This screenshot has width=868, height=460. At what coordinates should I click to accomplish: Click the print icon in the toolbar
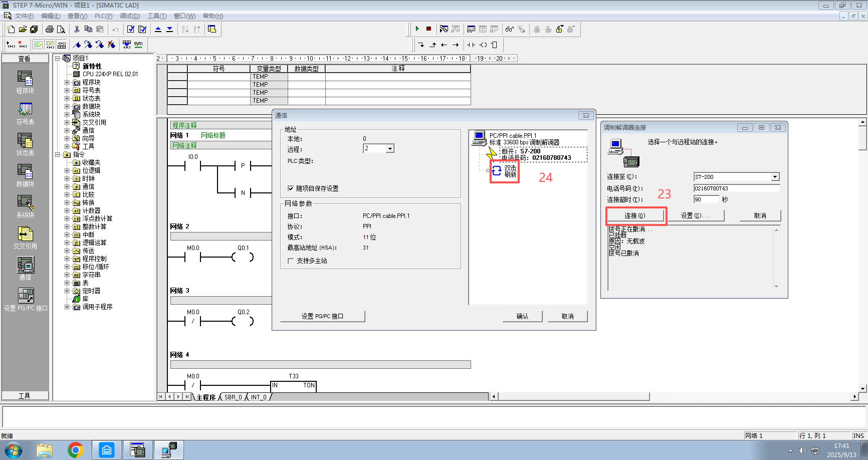(x=50, y=29)
